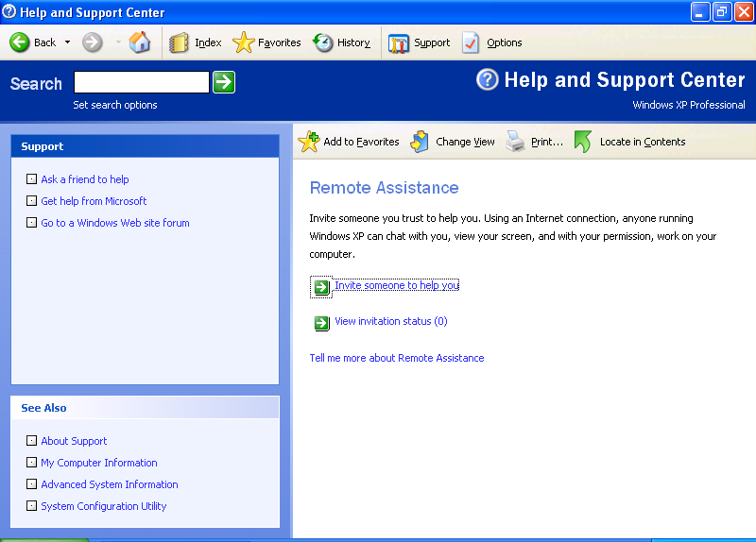756x542 pixels.
Task: Close the Help and Support Center window
Action: (x=744, y=12)
